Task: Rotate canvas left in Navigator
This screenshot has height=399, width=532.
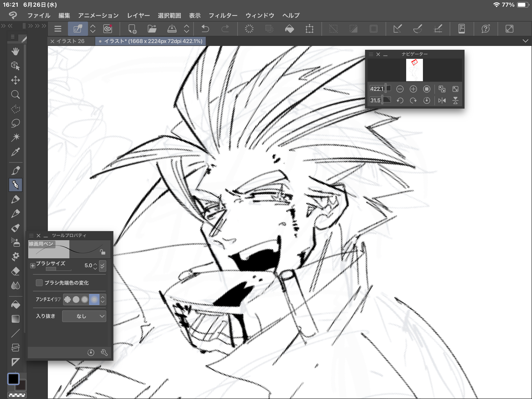Action: pos(400,100)
